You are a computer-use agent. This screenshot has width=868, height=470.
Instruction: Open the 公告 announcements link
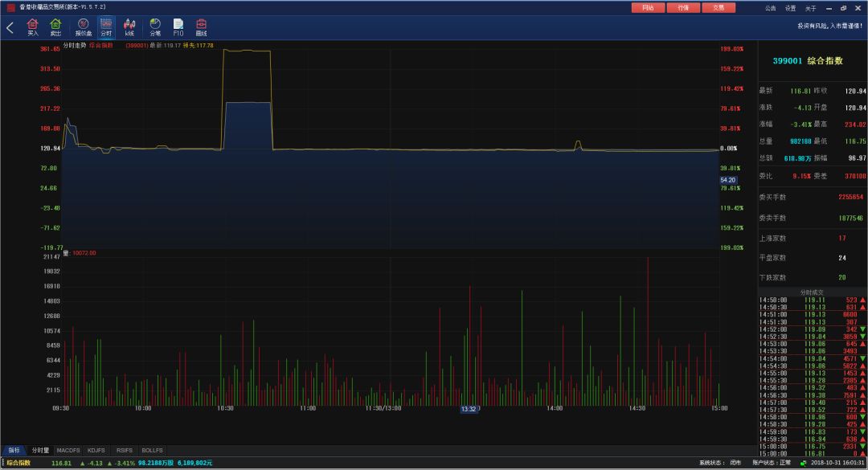pos(770,8)
